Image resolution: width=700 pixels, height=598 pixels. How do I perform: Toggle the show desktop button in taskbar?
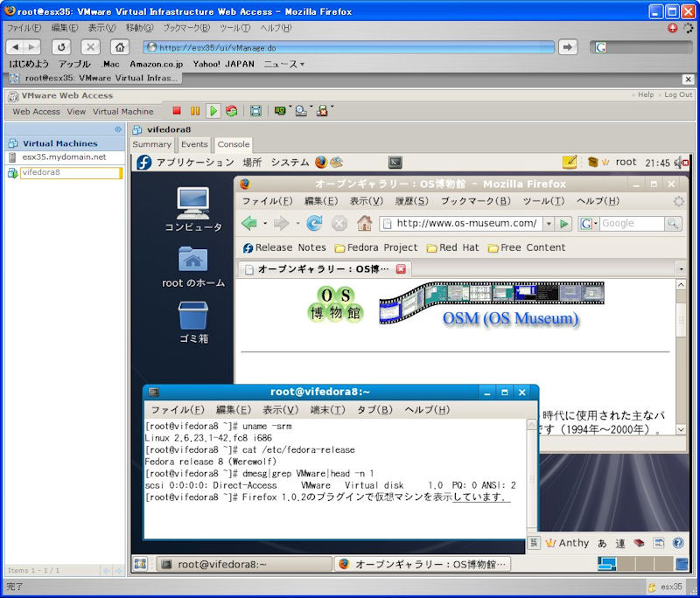[140, 565]
